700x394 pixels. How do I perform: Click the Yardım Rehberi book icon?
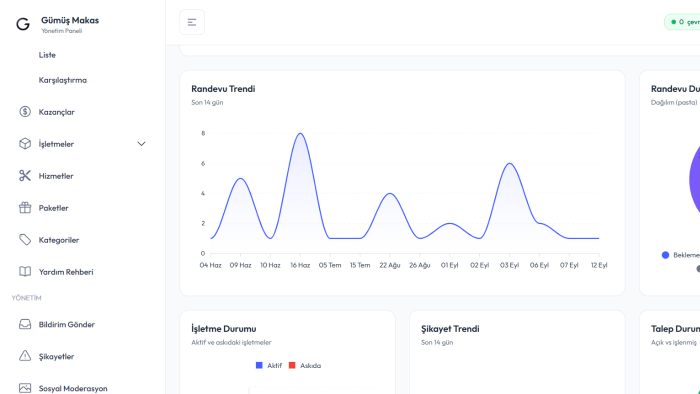25,272
